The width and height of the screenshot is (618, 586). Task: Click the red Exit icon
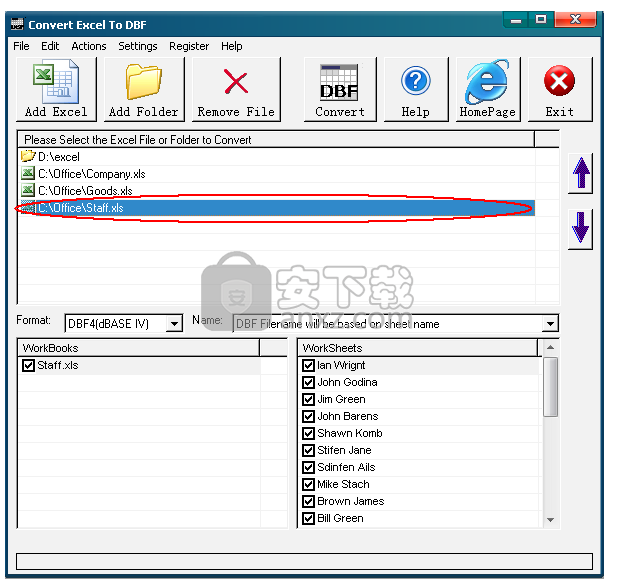[x=559, y=81]
